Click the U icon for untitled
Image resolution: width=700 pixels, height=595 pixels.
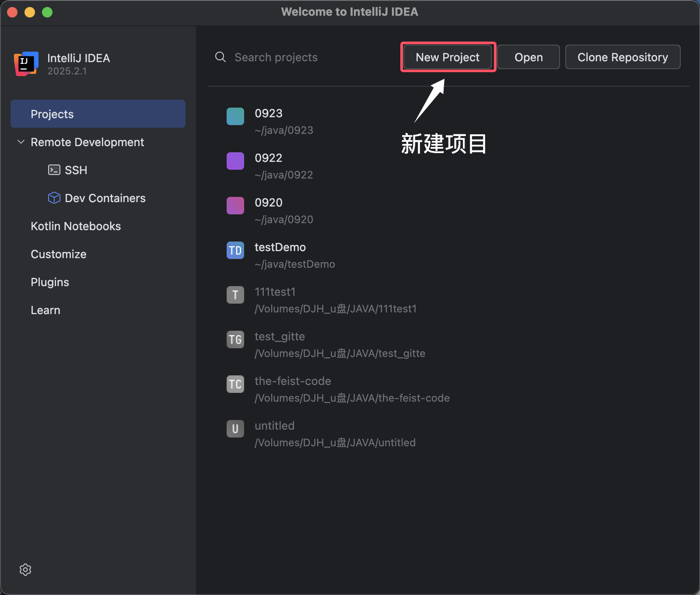235,429
